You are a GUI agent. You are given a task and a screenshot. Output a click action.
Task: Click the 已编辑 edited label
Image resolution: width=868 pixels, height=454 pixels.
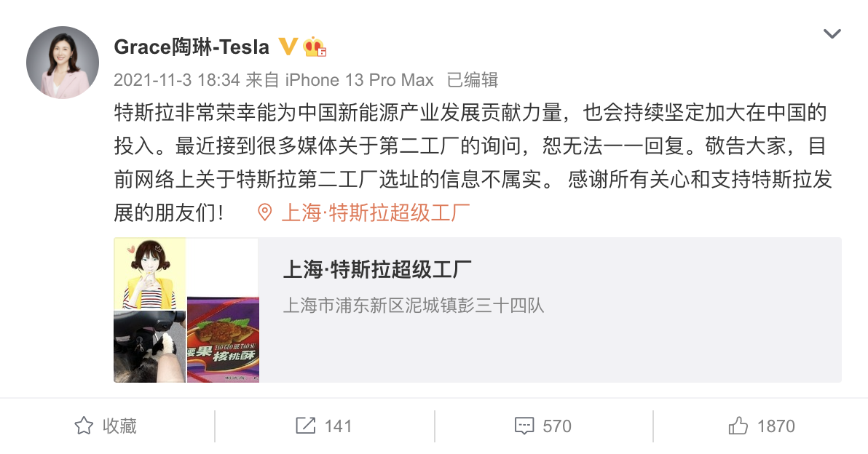pos(473,80)
